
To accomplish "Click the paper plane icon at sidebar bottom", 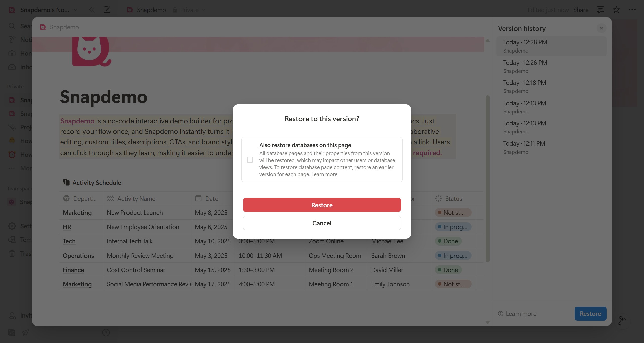I will pos(25,333).
